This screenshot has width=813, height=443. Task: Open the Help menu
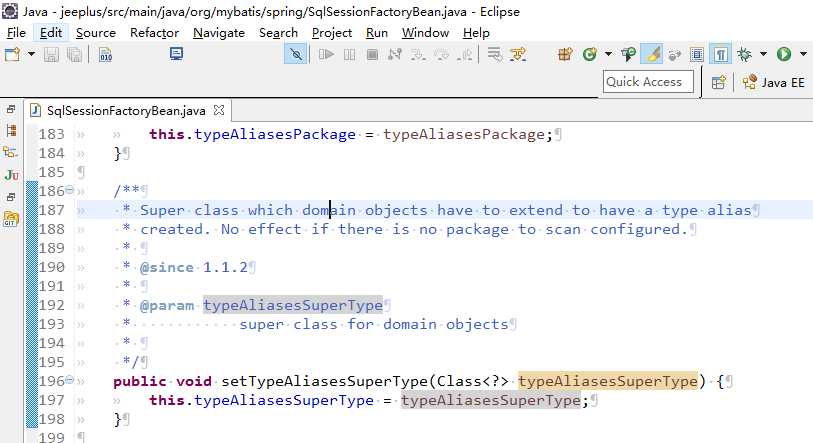tap(476, 33)
